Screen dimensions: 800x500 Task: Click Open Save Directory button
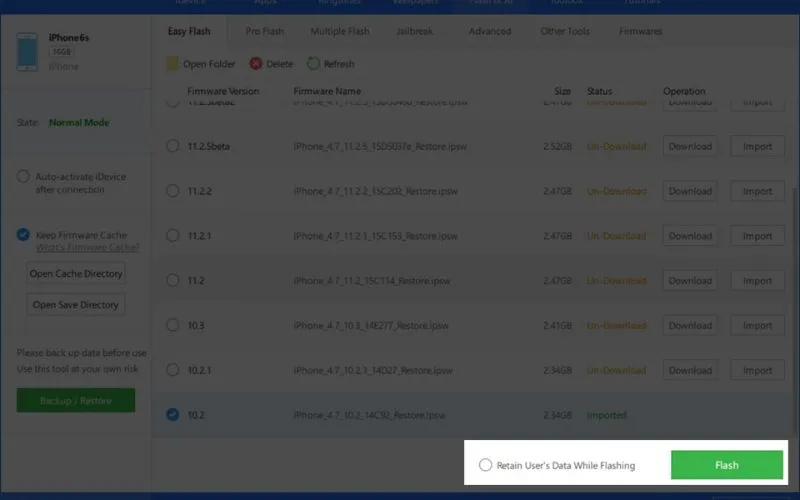pos(76,305)
